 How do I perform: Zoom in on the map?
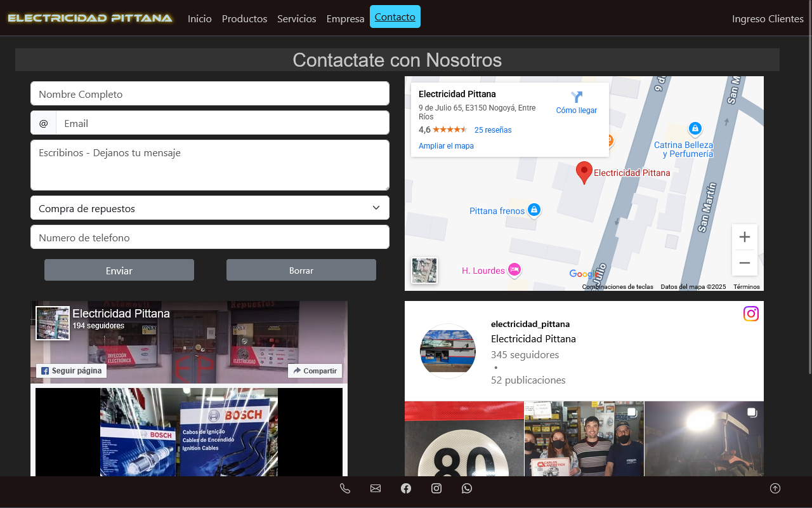[x=745, y=237]
